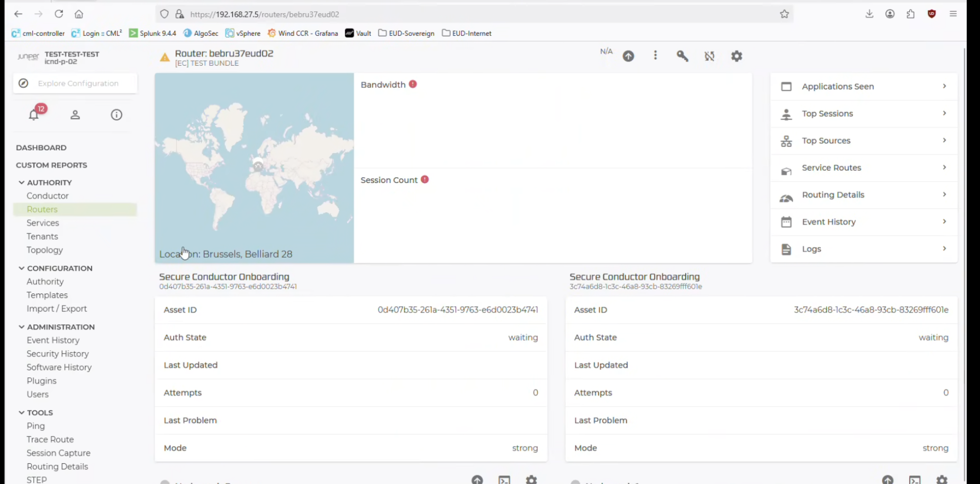Viewport: 980px width, 484px height.
Task: Click the left node upgrade arrow icon at bottom
Action: [x=477, y=479]
